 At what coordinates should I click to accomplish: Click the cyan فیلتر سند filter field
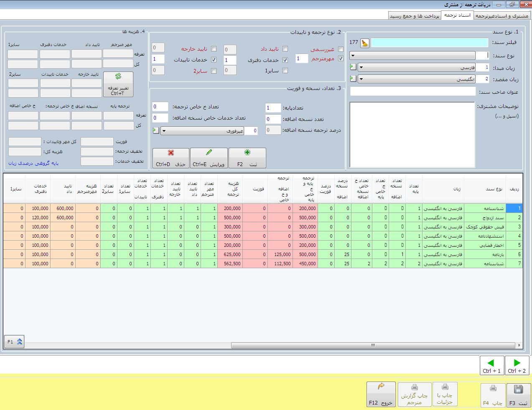click(430, 43)
